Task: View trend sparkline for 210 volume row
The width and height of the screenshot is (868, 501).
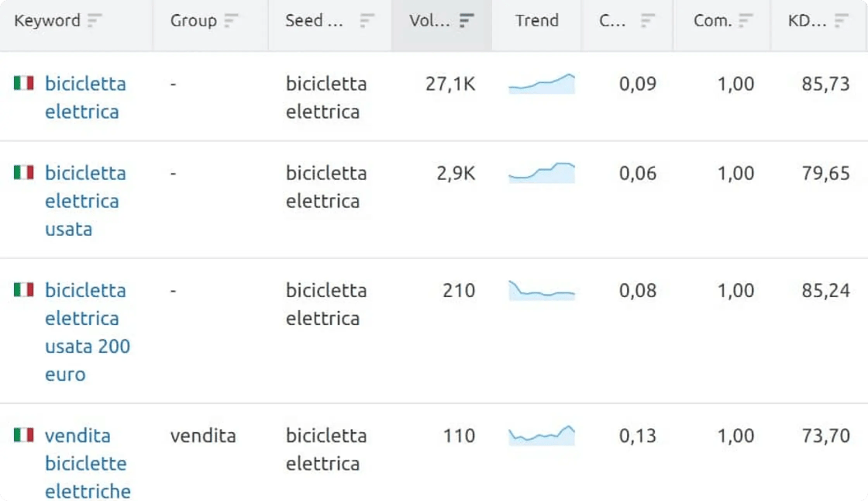Action: coord(542,290)
